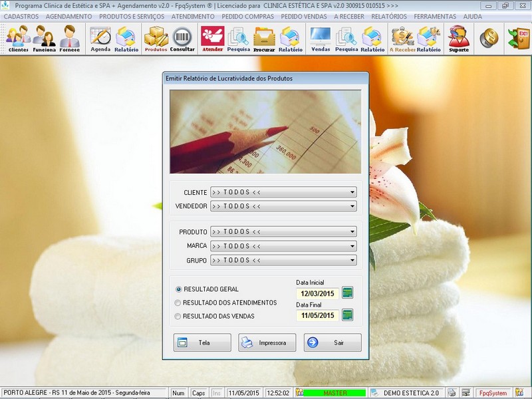Click the FpqSystem status bar link
This screenshot has height=399, width=532.
[x=493, y=393]
